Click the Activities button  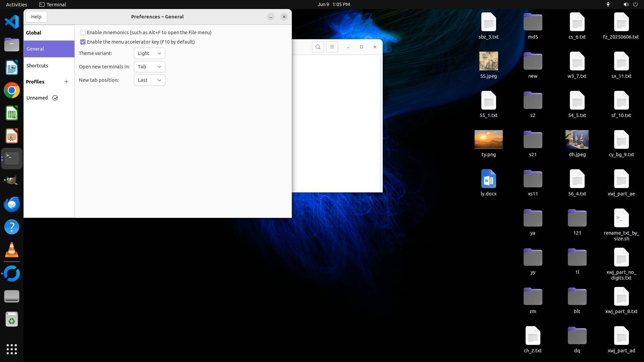(x=16, y=4)
